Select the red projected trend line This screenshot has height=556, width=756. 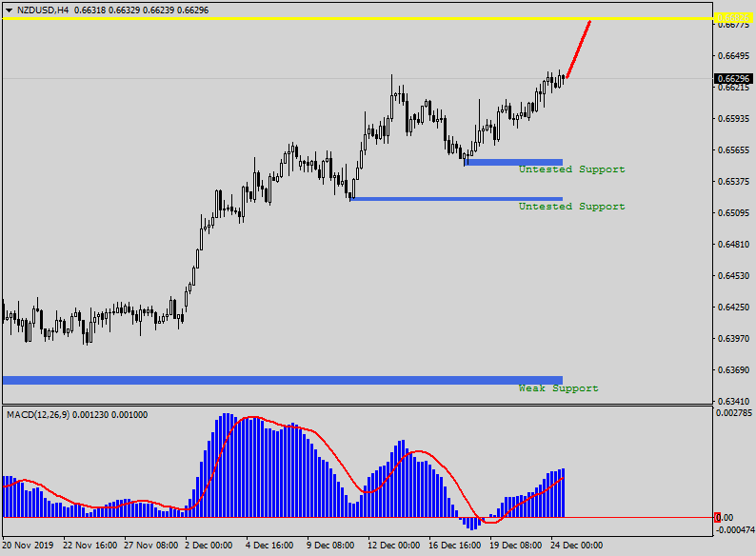tap(579, 48)
